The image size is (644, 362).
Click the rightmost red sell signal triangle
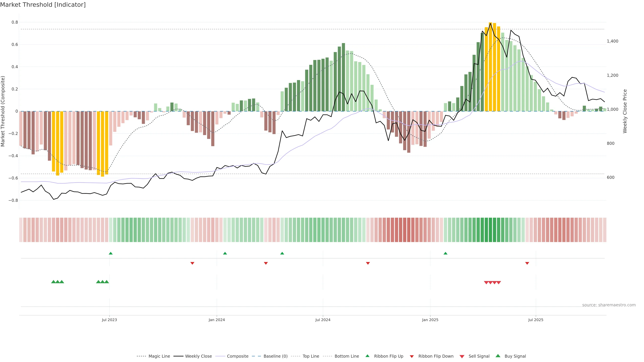point(498,283)
